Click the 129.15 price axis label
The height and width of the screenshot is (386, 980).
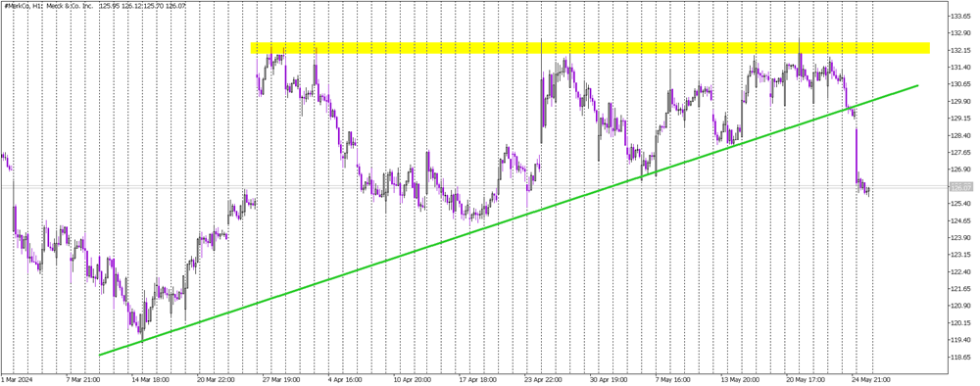point(959,118)
